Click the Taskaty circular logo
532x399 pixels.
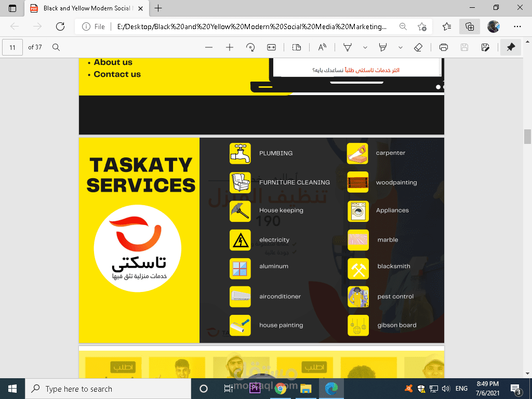137,248
